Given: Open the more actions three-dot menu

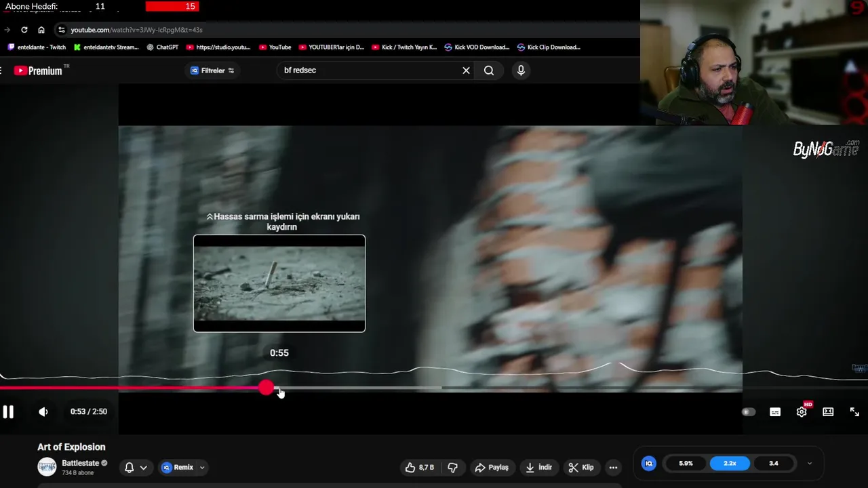Looking at the screenshot, I should (613, 468).
